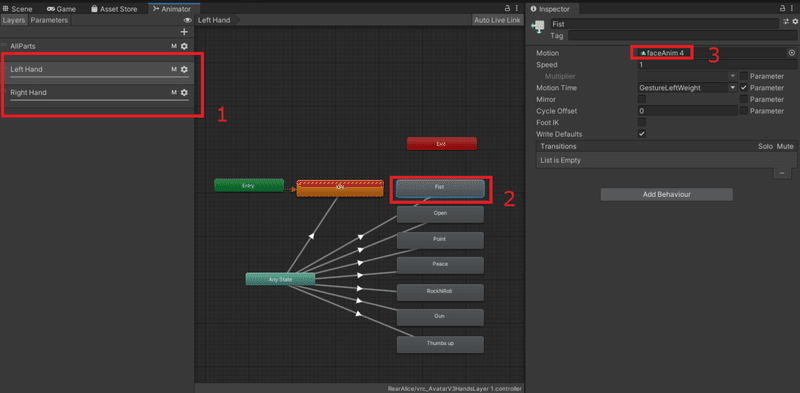
Task: Open presets selector icon beside Fist name
Action: click(x=786, y=22)
